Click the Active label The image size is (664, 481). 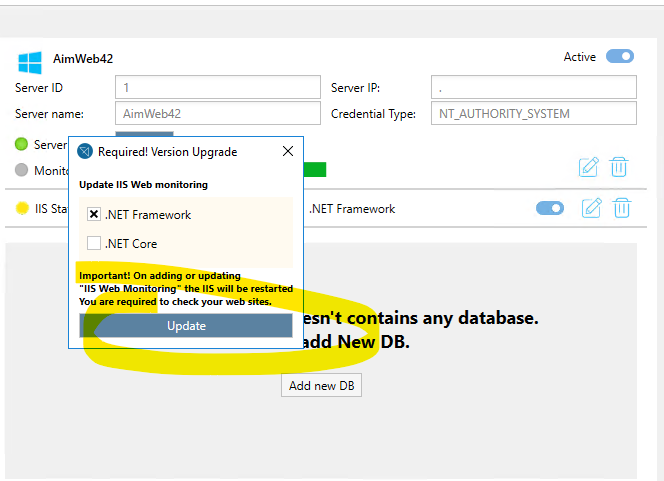pos(579,57)
